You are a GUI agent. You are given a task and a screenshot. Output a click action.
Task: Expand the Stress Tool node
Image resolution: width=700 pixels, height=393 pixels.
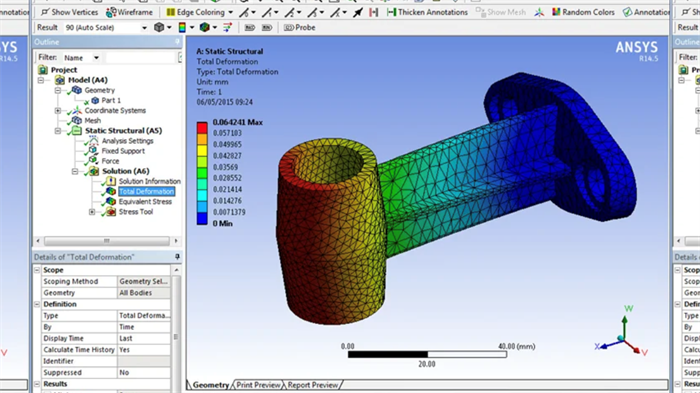pyautogui.click(x=92, y=212)
